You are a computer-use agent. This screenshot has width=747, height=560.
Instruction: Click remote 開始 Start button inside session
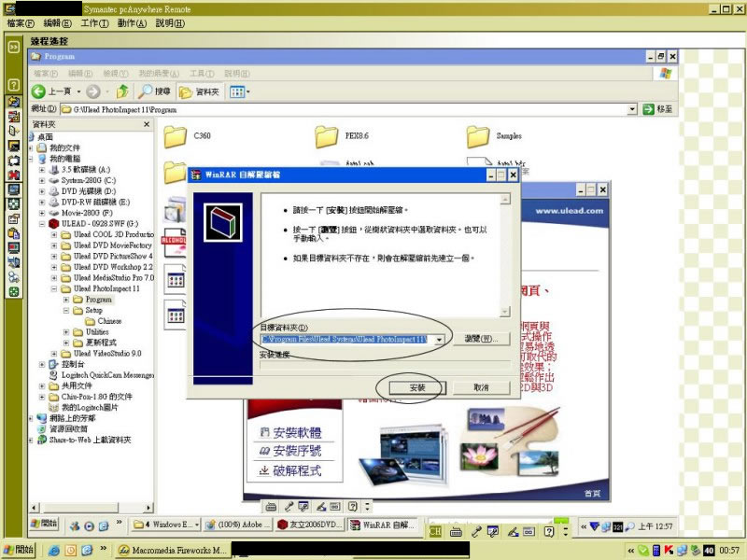pyautogui.click(x=44, y=524)
